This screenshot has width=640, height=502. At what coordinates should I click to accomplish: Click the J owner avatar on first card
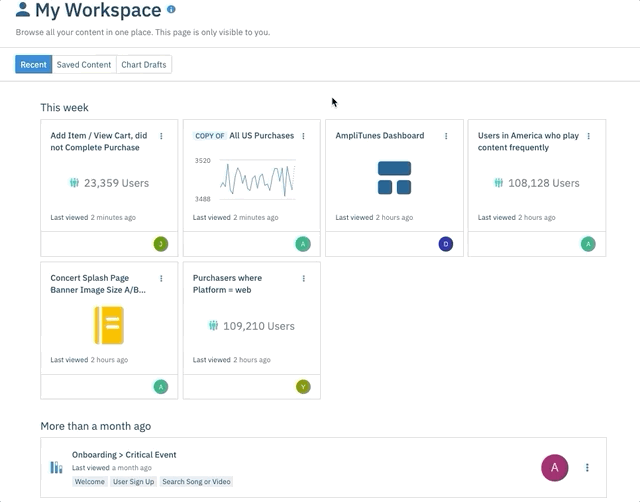(160, 244)
